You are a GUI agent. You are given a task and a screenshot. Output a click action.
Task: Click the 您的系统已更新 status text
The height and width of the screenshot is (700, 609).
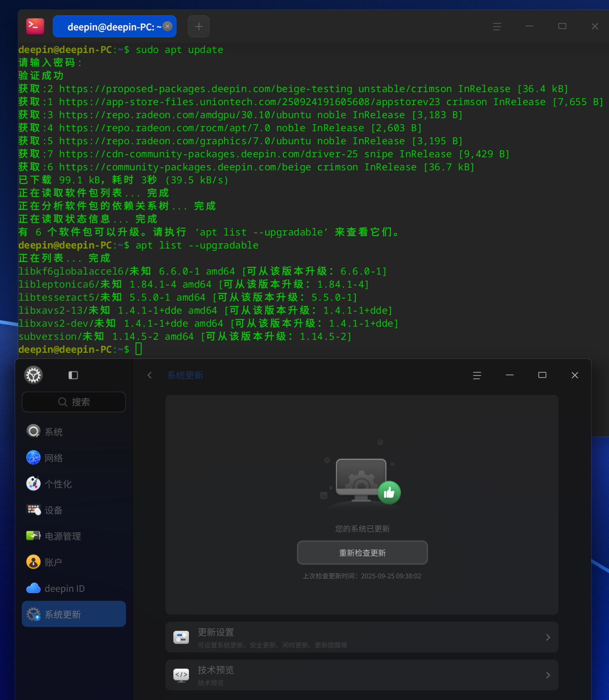point(362,529)
